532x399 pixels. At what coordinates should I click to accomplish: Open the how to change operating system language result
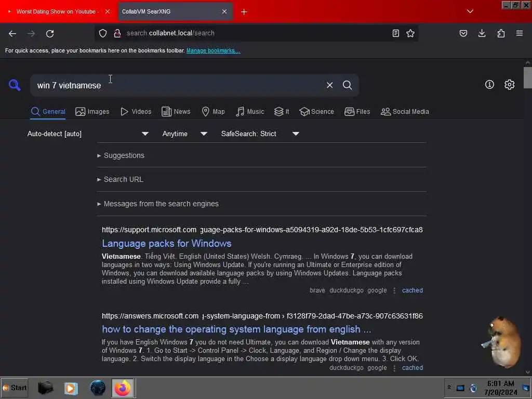pyautogui.click(x=236, y=329)
